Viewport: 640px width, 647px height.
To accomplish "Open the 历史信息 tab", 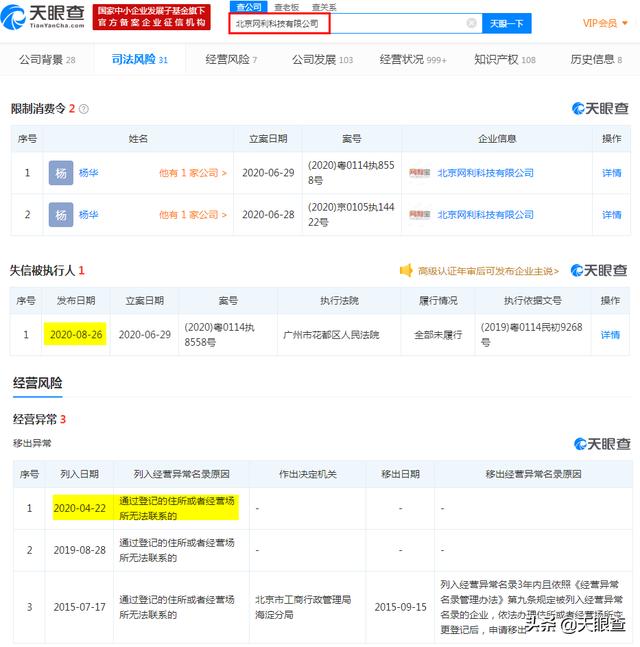I will pyautogui.click(x=596, y=60).
